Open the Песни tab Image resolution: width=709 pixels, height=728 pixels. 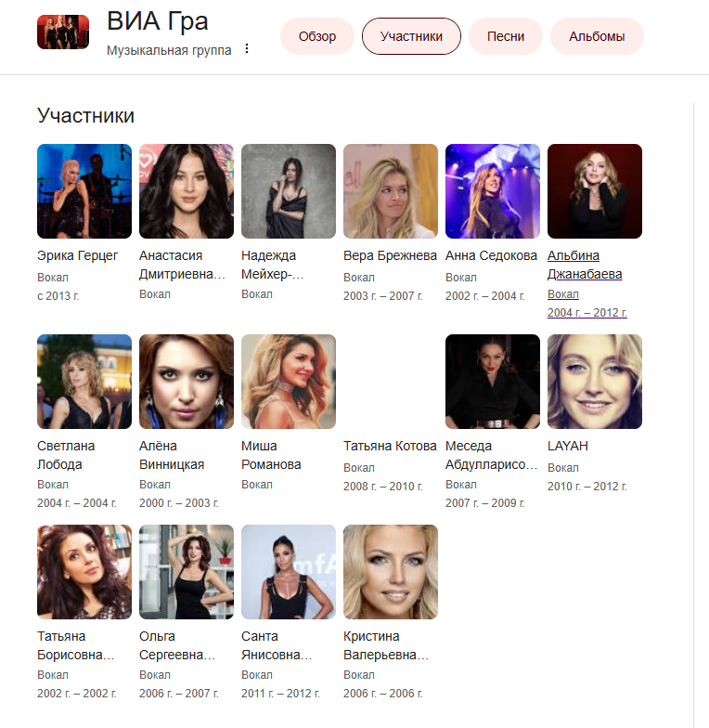click(506, 36)
